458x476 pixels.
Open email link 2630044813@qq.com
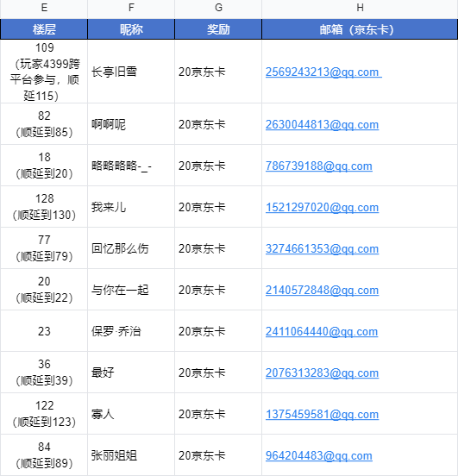click(x=322, y=124)
